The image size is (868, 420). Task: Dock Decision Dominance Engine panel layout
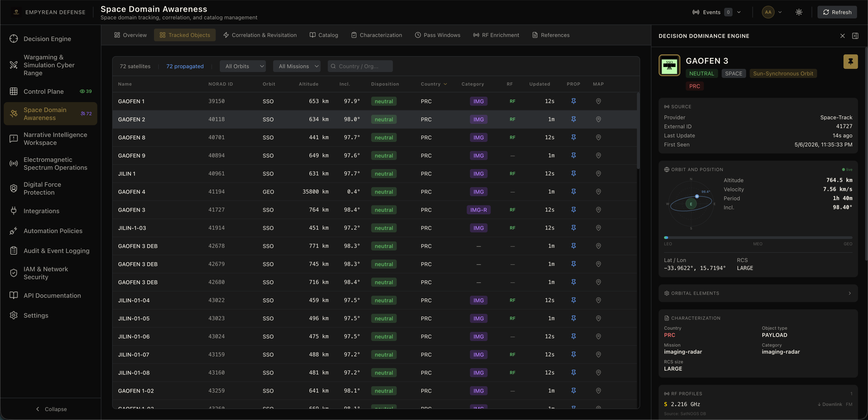[855, 36]
